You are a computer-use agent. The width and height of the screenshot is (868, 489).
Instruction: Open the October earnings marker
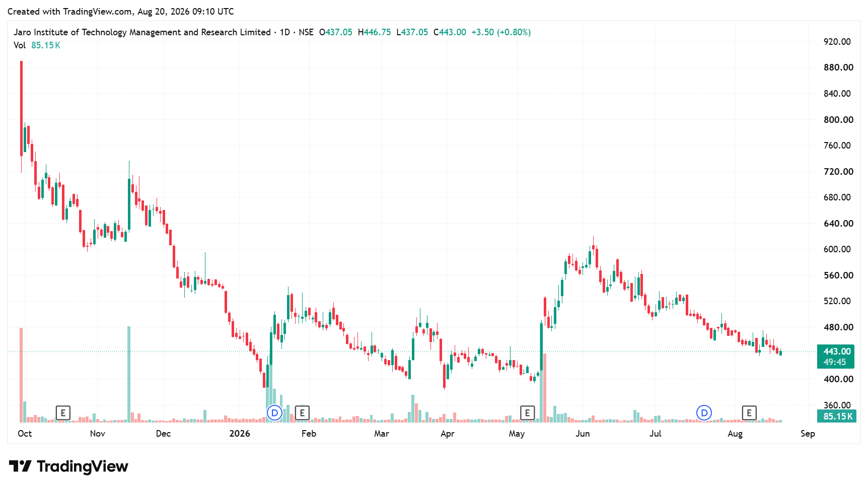click(x=63, y=413)
